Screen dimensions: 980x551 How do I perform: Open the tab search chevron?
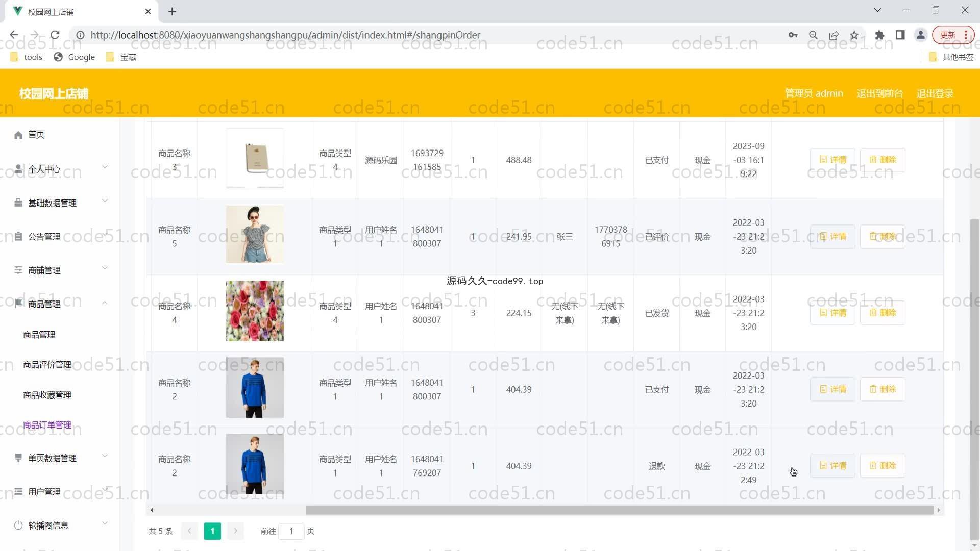[877, 10]
